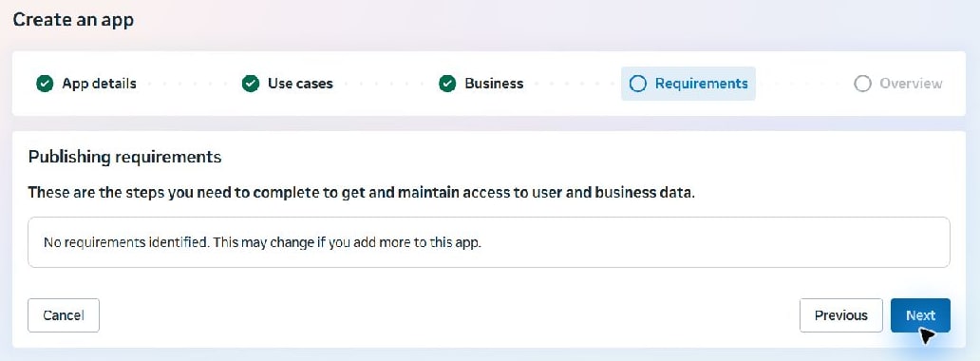The image size is (980, 361).
Task: Click the Next button
Action: (920, 315)
